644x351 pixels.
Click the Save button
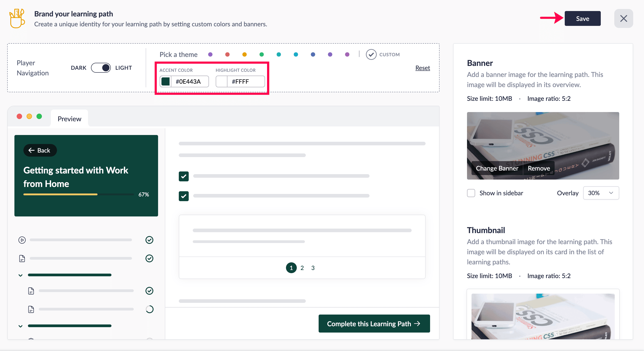[x=582, y=18]
